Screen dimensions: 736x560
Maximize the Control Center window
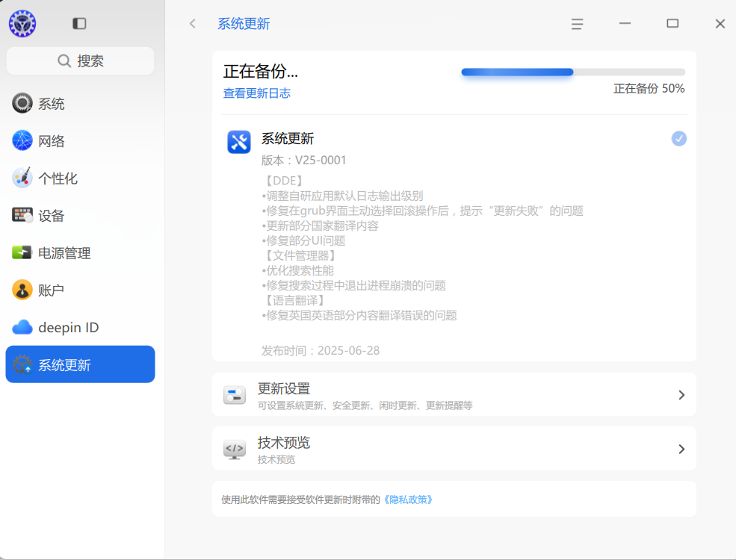click(672, 23)
